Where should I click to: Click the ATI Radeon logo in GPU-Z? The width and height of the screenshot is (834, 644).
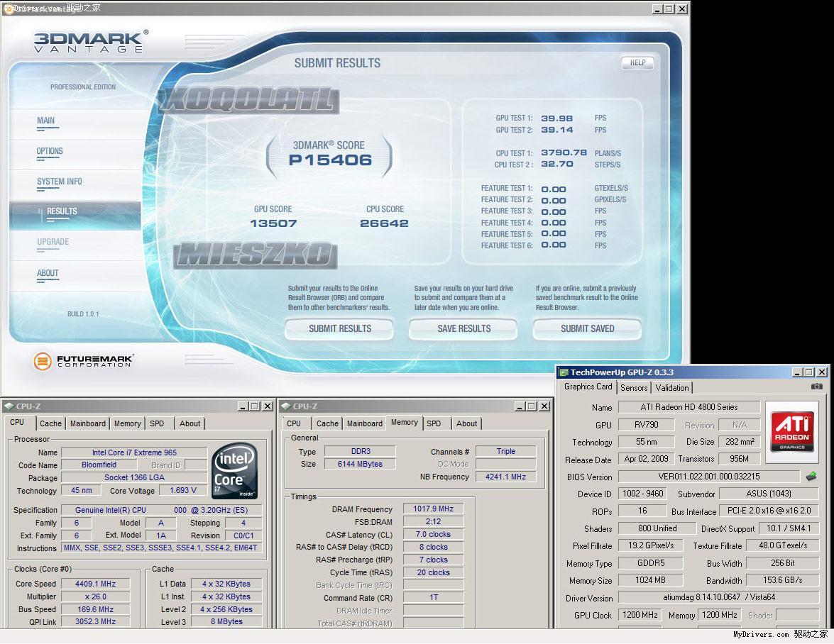click(792, 431)
